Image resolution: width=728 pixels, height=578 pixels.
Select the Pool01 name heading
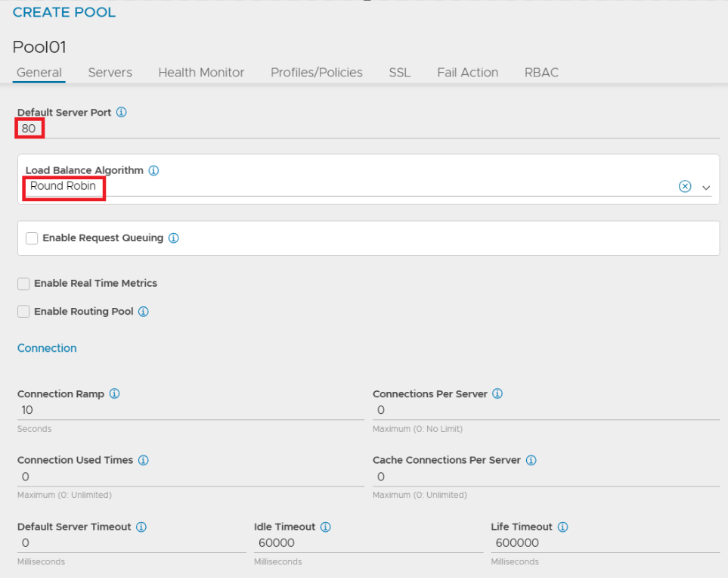click(x=39, y=47)
